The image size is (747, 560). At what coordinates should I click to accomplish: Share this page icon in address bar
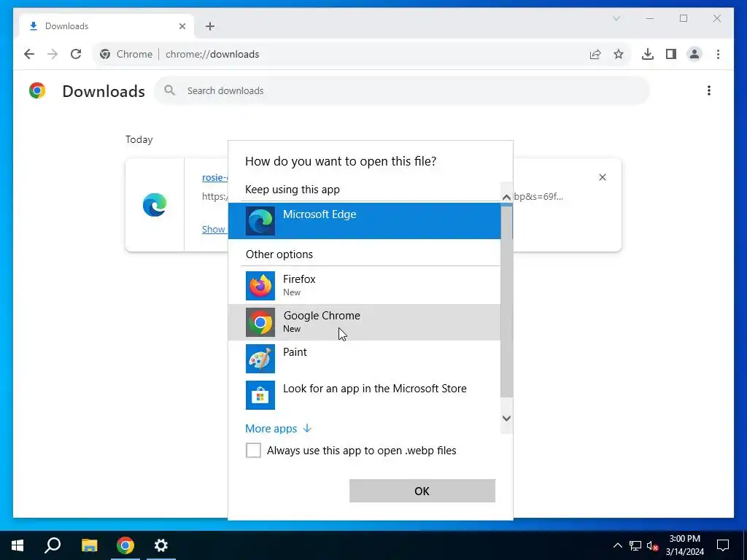coord(595,54)
